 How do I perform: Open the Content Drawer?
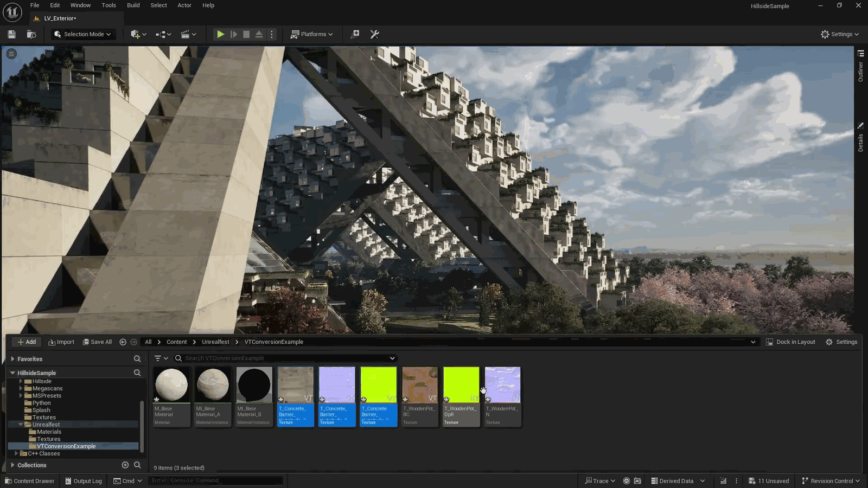pyautogui.click(x=30, y=481)
